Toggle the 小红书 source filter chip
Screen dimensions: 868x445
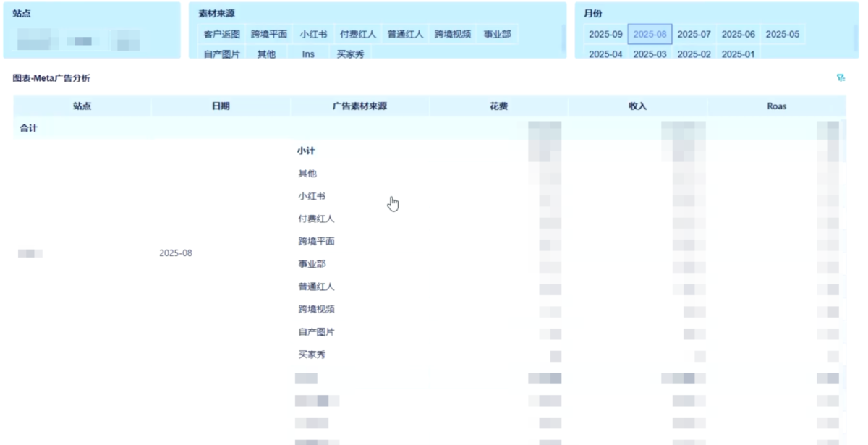(x=313, y=34)
